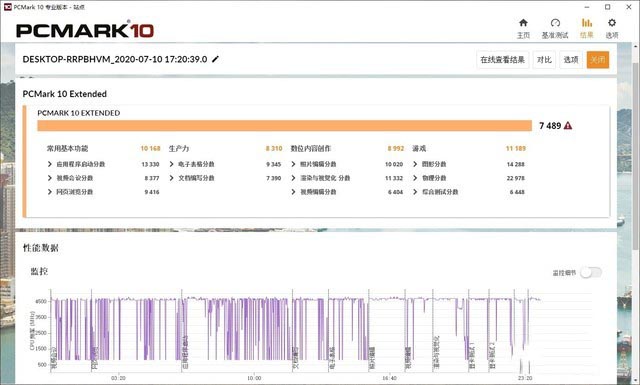Click the value 6 404

click(x=395, y=192)
